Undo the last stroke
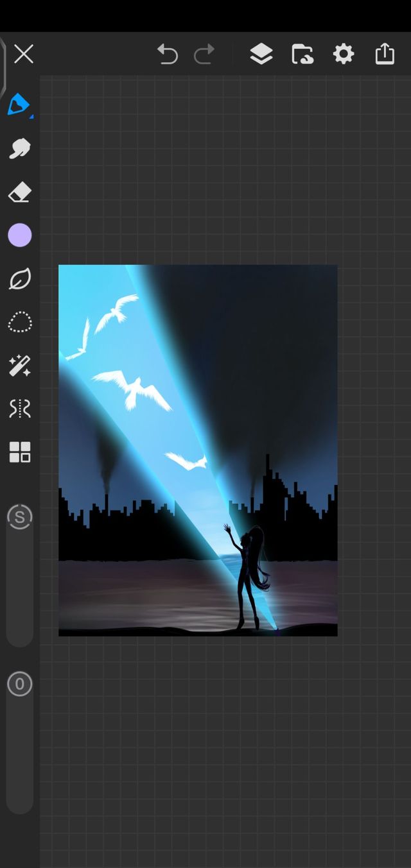411x868 pixels. (x=167, y=55)
